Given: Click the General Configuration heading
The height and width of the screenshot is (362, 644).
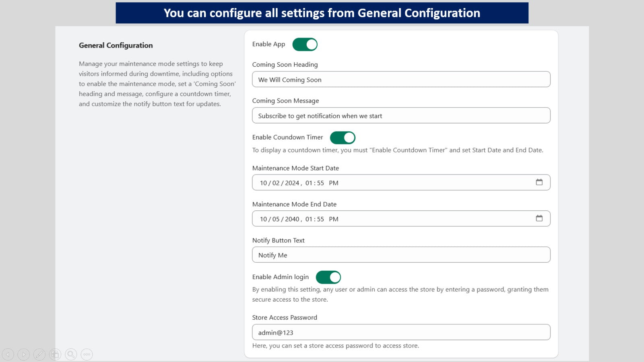Looking at the screenshot, I should 116,45.
